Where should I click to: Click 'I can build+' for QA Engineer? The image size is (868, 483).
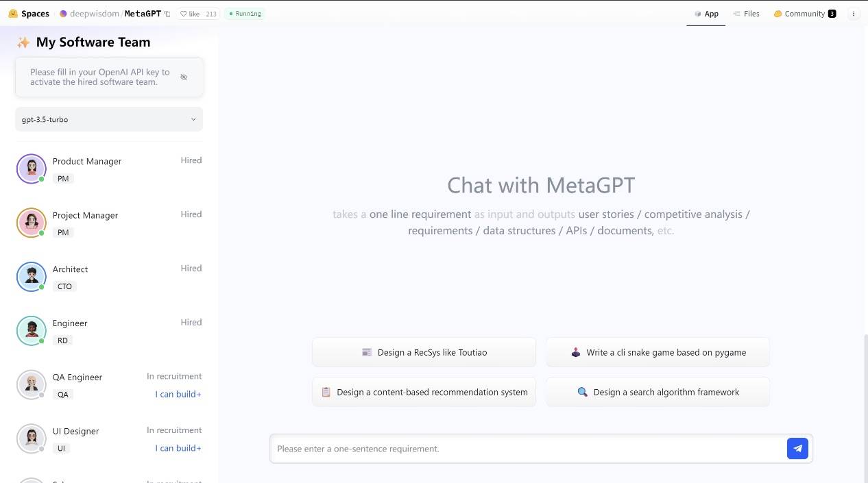pos(178,394)
